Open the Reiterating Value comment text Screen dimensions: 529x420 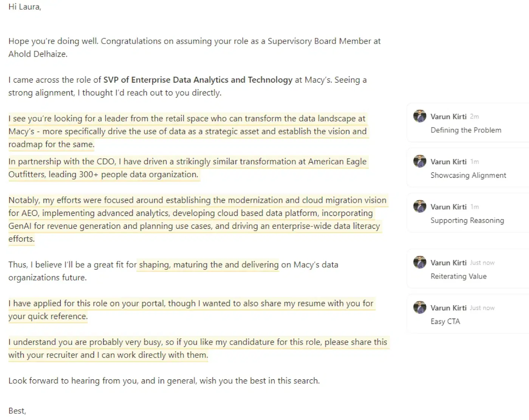458,276
